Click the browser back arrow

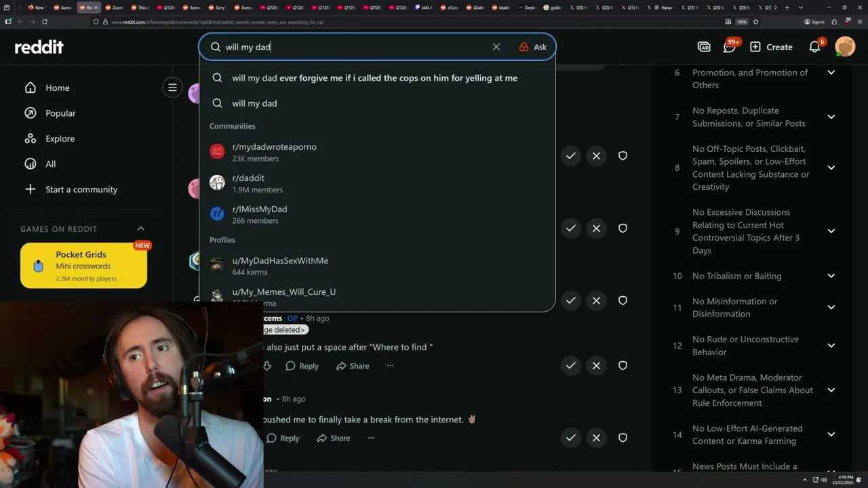coord(20,22)
